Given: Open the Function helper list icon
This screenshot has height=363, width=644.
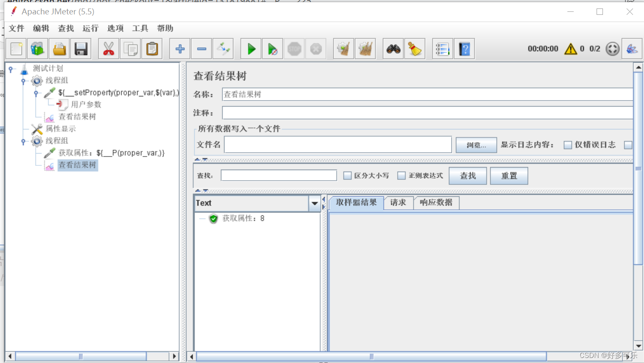Looking at the screenshot, I should pyautogui.click(x=442, y=49).
